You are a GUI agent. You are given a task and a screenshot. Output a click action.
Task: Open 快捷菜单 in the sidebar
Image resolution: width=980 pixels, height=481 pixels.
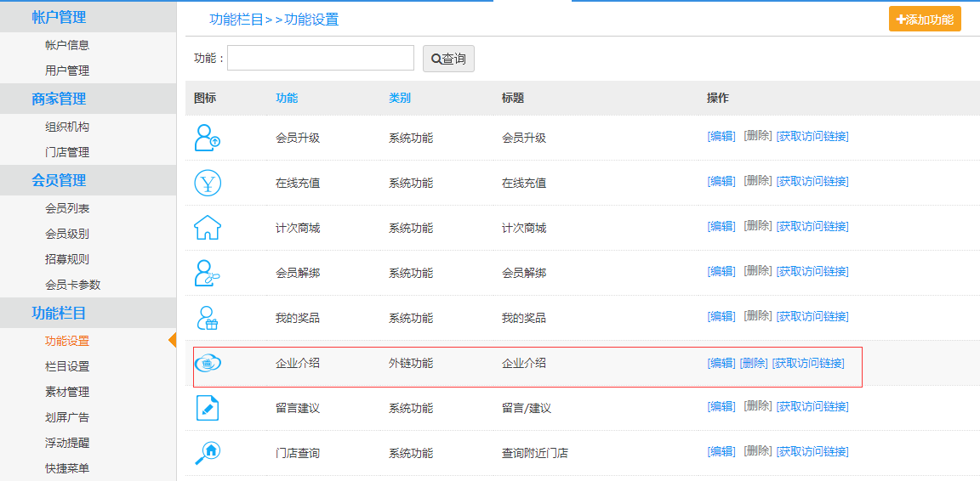point(67,468)
